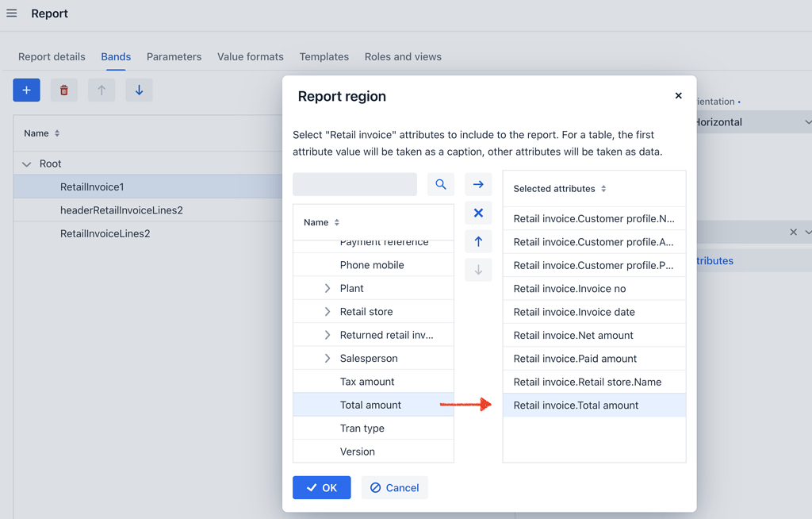Switch to Report details tab
This screenshot has width=812, height=519.
(x=52, y=56)
